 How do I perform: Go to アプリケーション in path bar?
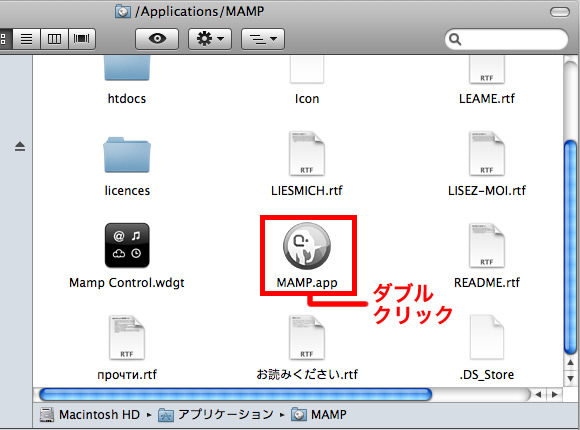(216, 414)
